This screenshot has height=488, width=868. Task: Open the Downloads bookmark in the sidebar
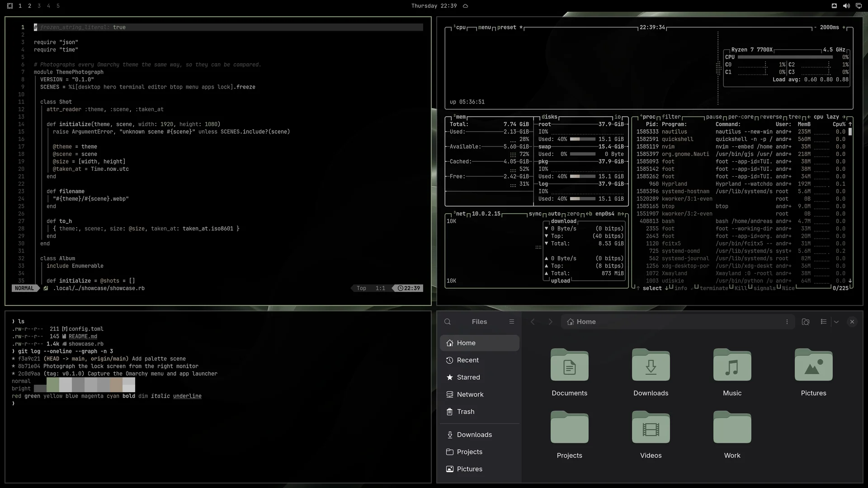click(480, 435)
